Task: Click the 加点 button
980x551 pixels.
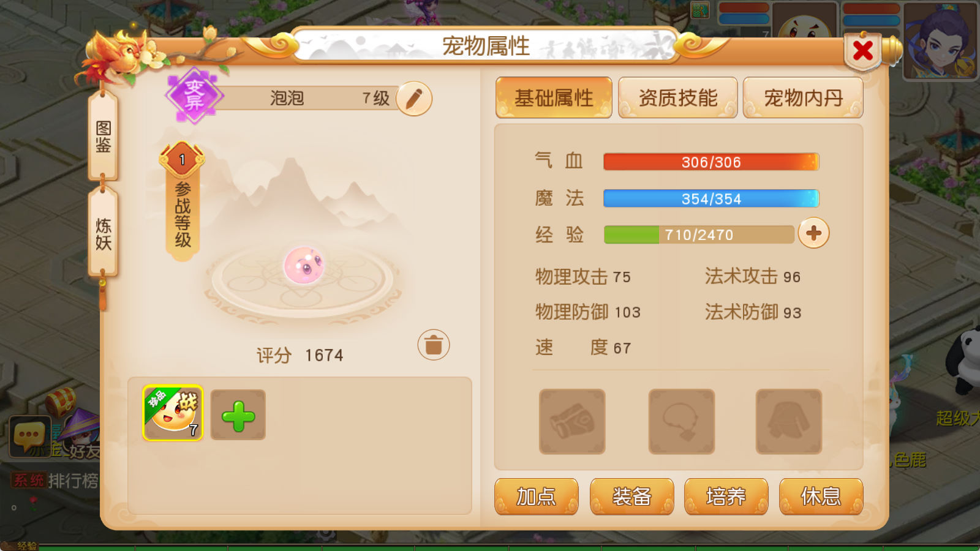Action: 537,497
